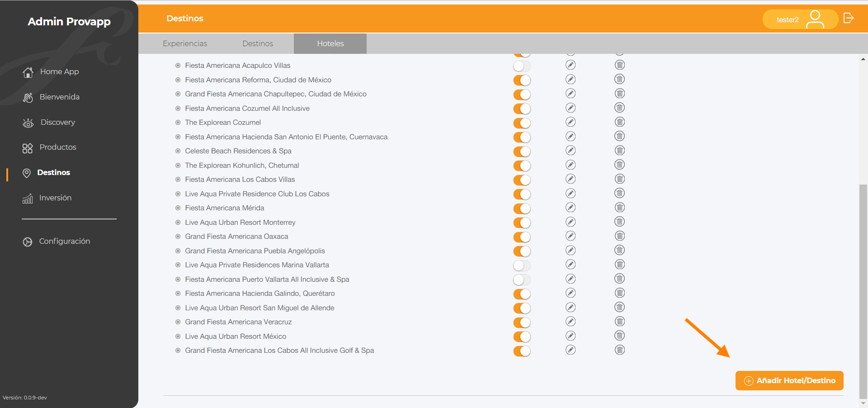Delete Grand Fiesta Americana Los Cabos Golf & Spa
This screenshot has width=868, height=408.
pos(620,350)
